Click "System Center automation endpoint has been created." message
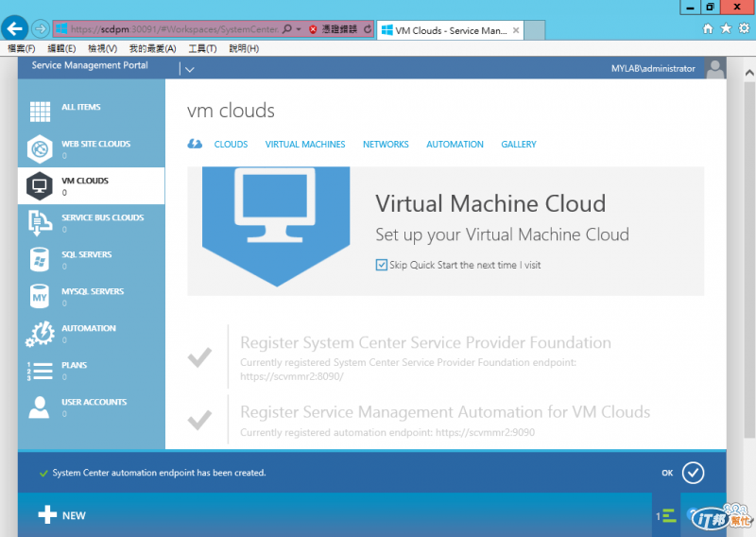756x537 pixels. 159,473
